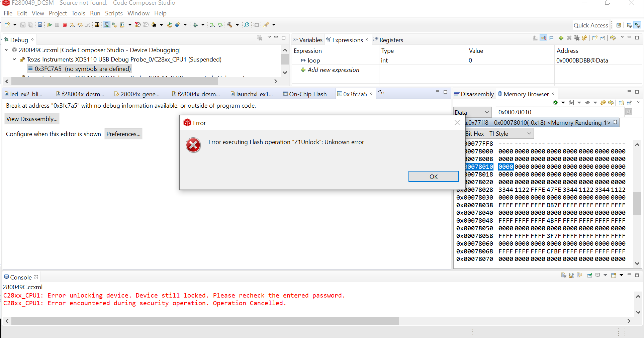Click the Resume debug icon
The width and height of the screenshot is (644, 338).
click(x=50, y=25)
